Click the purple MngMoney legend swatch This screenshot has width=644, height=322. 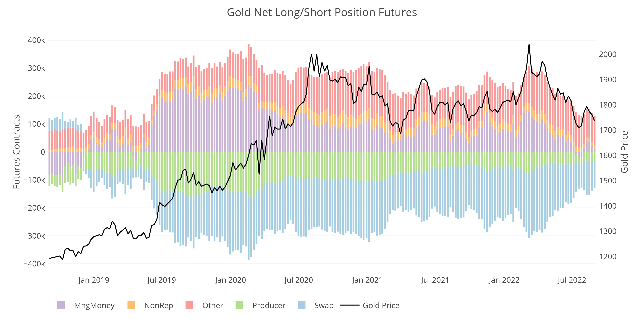pyautogui.click(x=61, y=305)
